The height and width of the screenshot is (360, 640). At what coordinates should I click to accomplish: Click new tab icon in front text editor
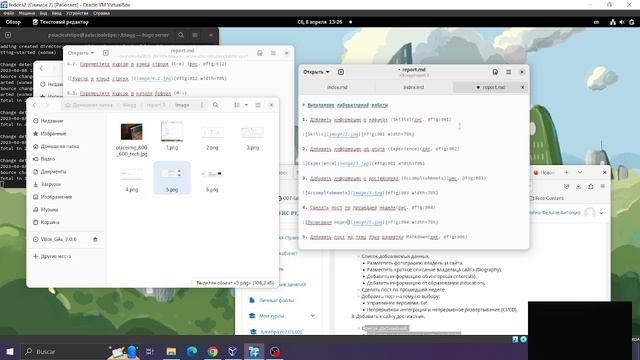(x=341, y=72)
